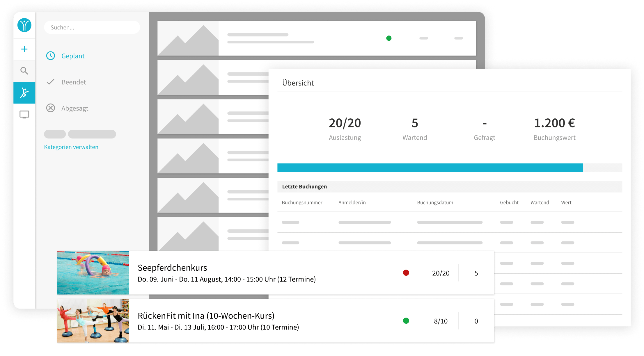Open search via magnifier sidebar icon
The height and width of the screenshot is (356, 644).
(x=24, y=71)
